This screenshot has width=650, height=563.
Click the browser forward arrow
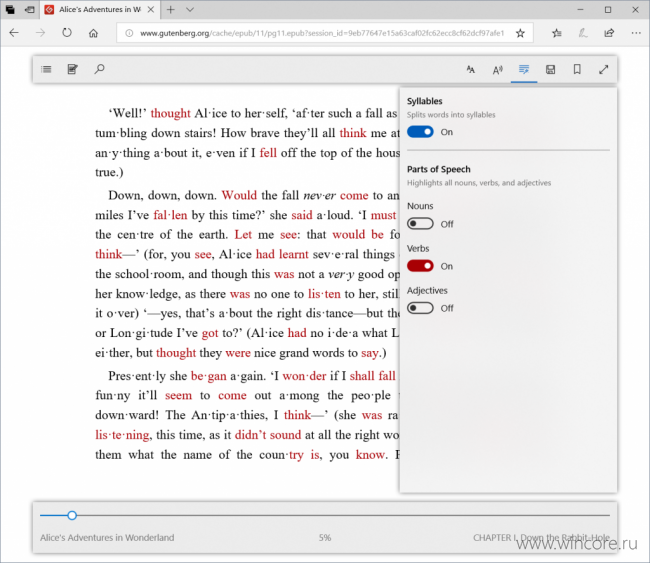(x=40, y=33)
